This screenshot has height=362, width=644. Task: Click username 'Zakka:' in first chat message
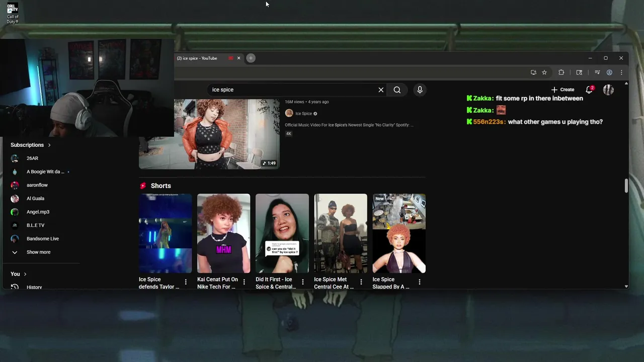484,99
